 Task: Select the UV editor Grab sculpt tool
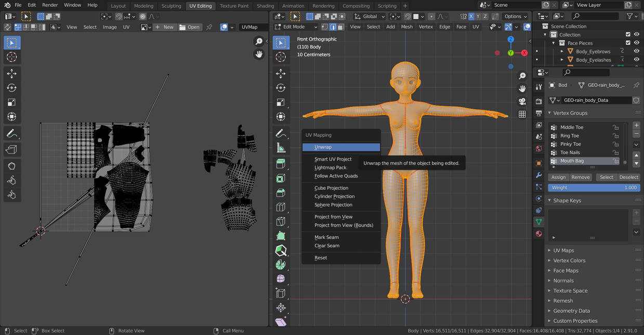coord(11,166)
